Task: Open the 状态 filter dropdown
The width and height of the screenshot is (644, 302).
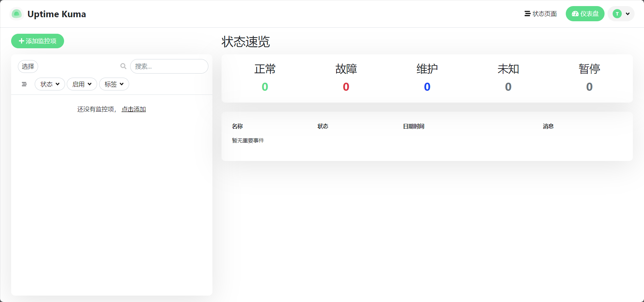Action: (50, 84)
